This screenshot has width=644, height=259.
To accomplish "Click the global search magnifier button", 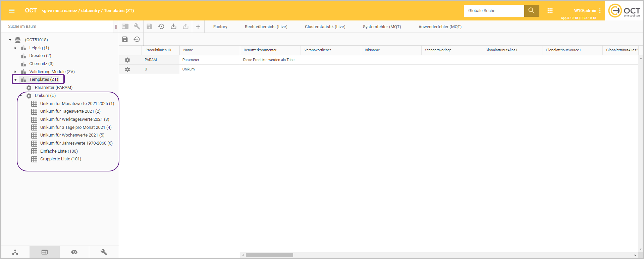I will tap(532, 11).
